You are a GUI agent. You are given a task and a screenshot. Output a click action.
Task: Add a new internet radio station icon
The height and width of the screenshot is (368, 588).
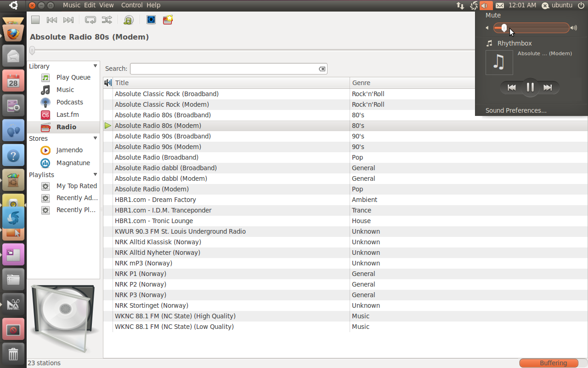[x=168, y=20]
